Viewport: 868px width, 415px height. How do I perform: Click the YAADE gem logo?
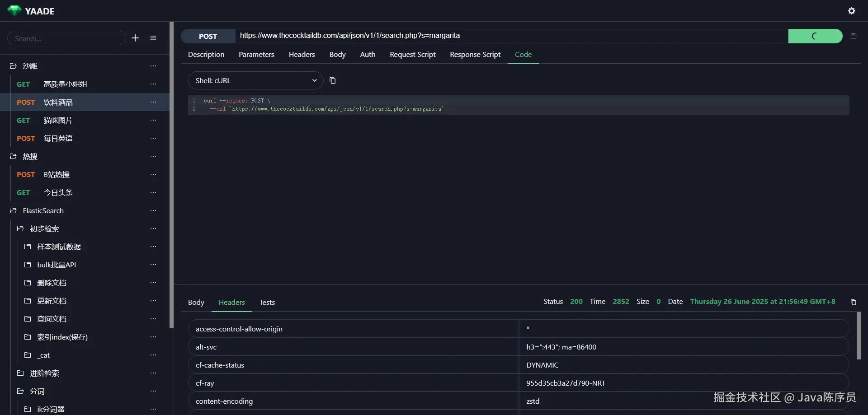[14, 11]
